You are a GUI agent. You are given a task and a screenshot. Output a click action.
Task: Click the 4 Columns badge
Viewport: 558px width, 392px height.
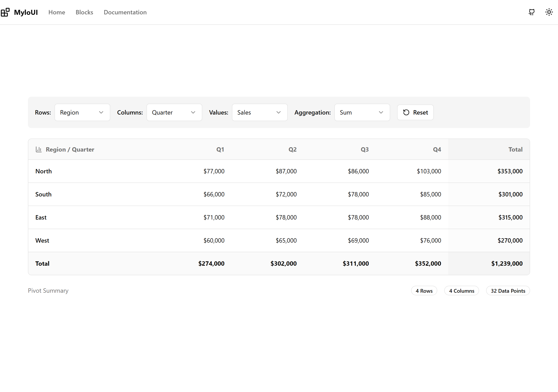pyautogui.click(x=461, y=291)
